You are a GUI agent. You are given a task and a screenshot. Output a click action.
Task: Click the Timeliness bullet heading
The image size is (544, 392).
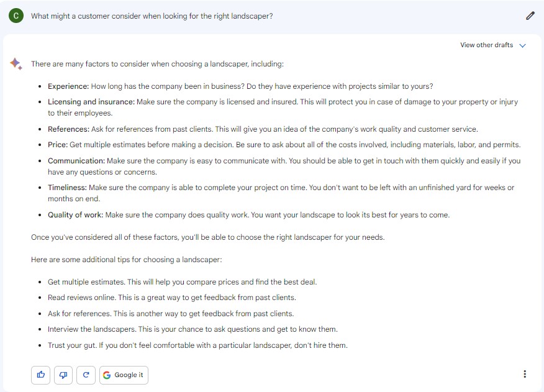click(67, 188)
